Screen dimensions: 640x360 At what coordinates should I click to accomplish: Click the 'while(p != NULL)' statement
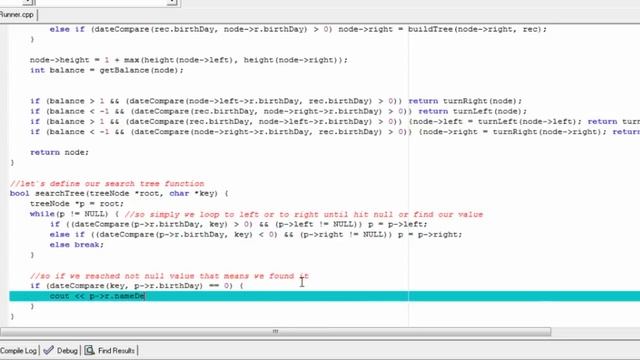74,214
